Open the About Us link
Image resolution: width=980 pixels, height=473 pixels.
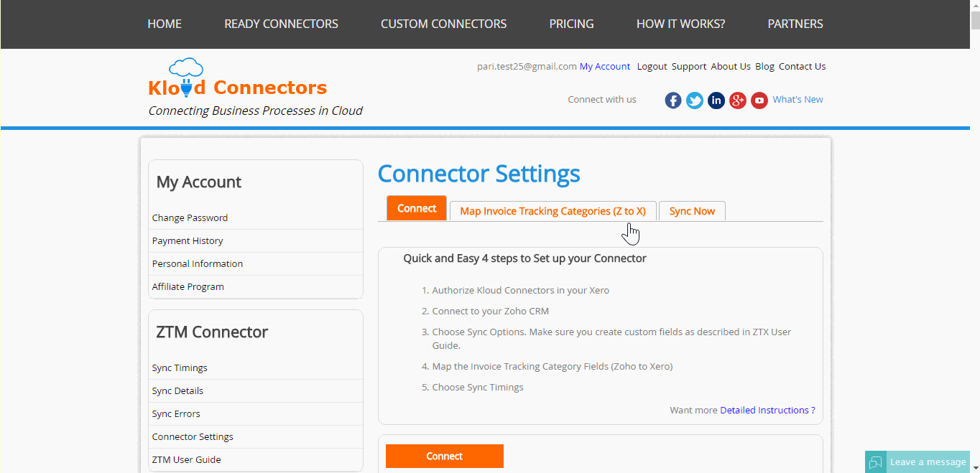731,66
